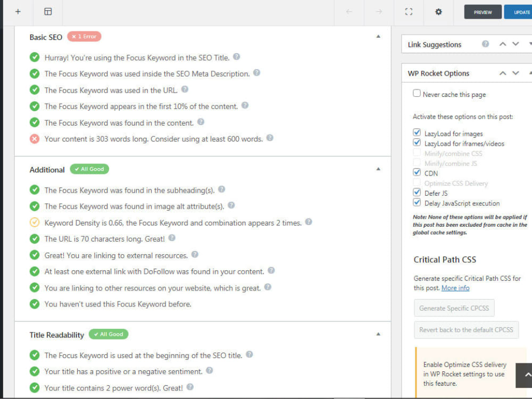The height and width of the screenshot is (399, 532).
Task: Open page settings gear icon
Action: click(439, 12)
